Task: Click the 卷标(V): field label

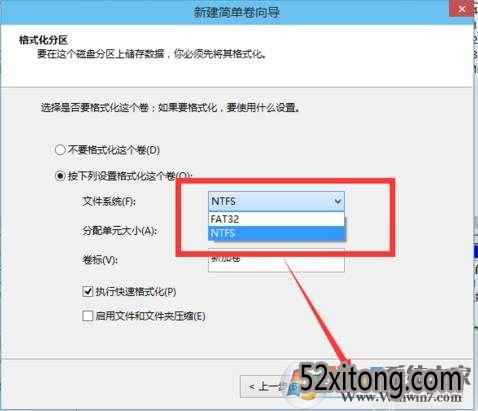Action: (x=100, y=260)
